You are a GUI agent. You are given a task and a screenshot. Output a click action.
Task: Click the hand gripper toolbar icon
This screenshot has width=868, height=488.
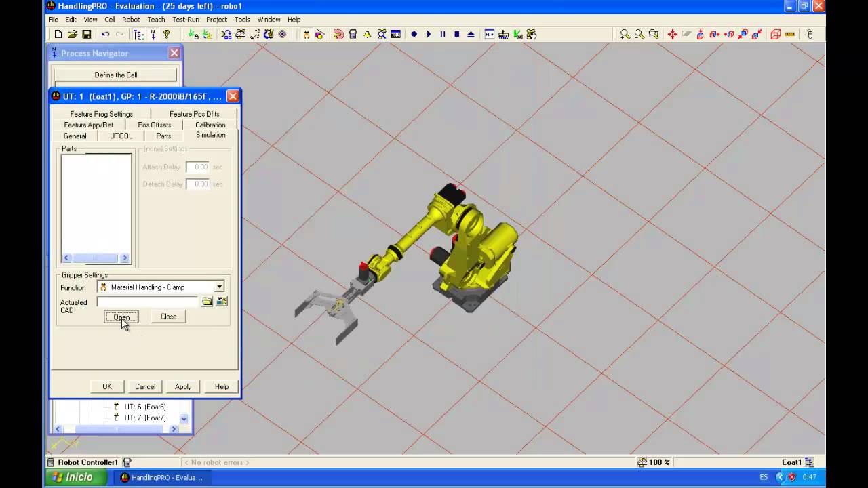pos(306,34)
